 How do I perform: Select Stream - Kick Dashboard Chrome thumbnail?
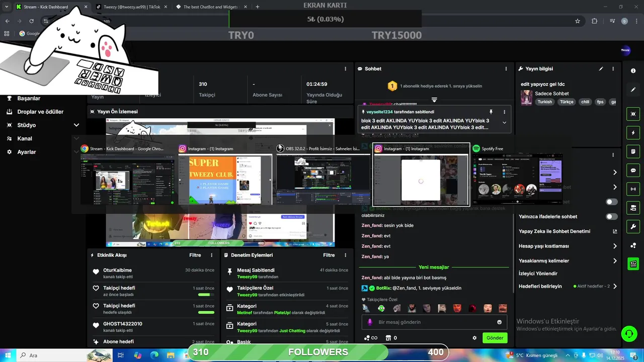point(127,174)
